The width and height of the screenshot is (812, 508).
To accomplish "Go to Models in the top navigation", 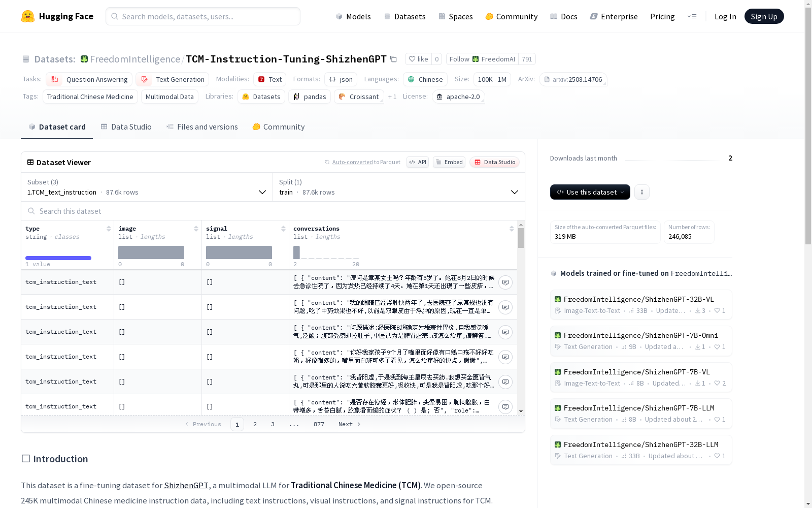I will click(353, 16).
